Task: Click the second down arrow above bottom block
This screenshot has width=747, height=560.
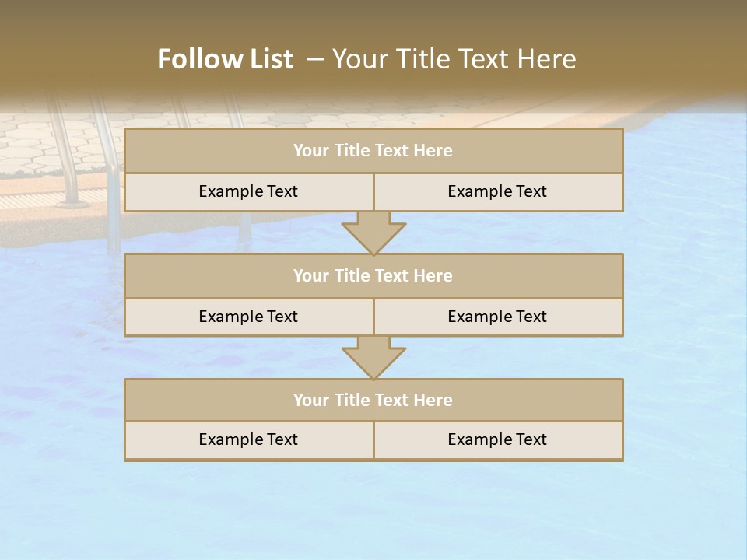Action: click(x=373, y=359)
